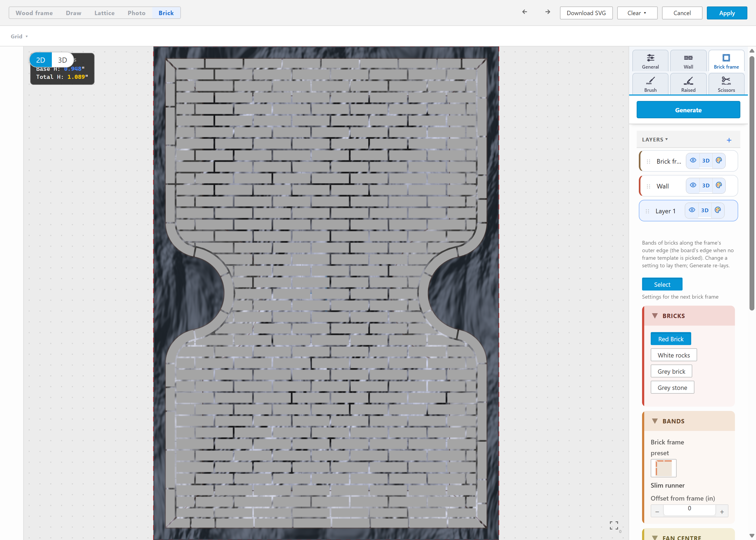Undo with the back arrow
756x540 pixels.
tap(525, 12)
